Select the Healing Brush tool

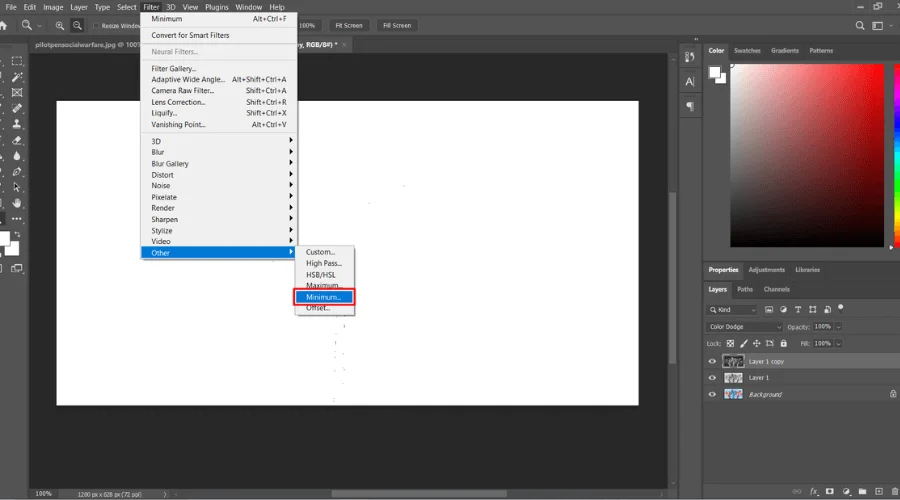pyautogui.click(x=17, y=108)
